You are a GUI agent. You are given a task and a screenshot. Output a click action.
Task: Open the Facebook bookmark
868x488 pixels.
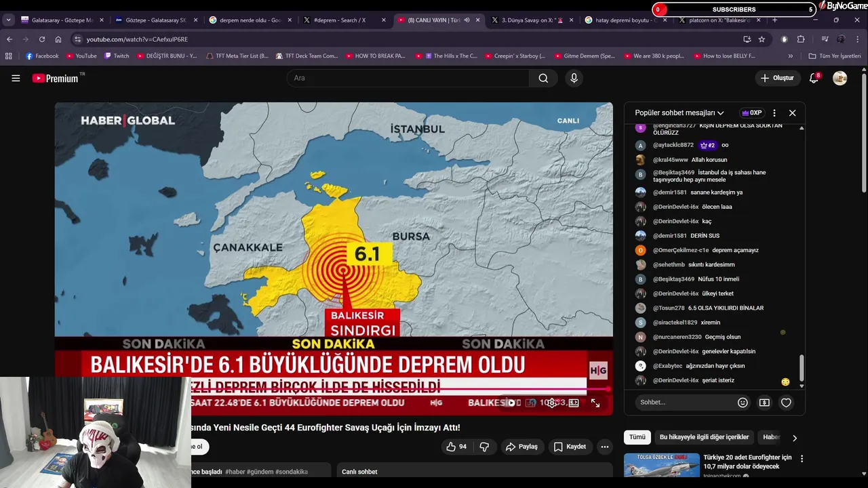pyautogui.click(x=42, y=56)
